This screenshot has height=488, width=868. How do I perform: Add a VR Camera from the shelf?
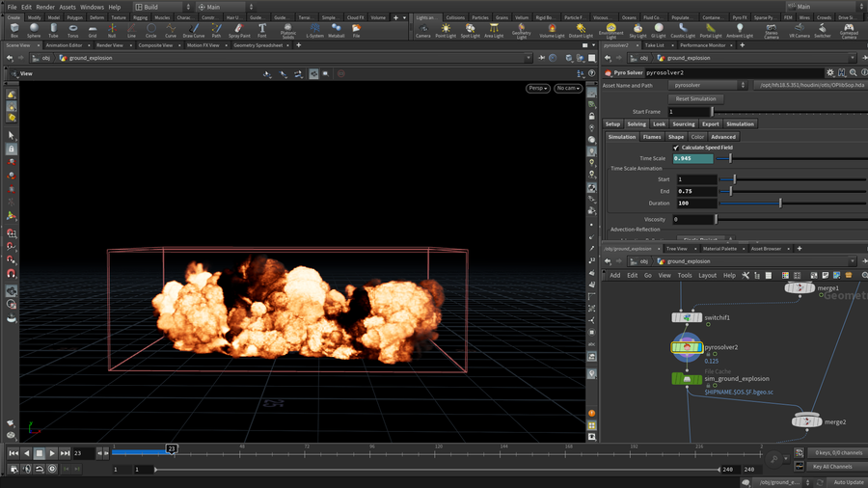click(799, 30)
